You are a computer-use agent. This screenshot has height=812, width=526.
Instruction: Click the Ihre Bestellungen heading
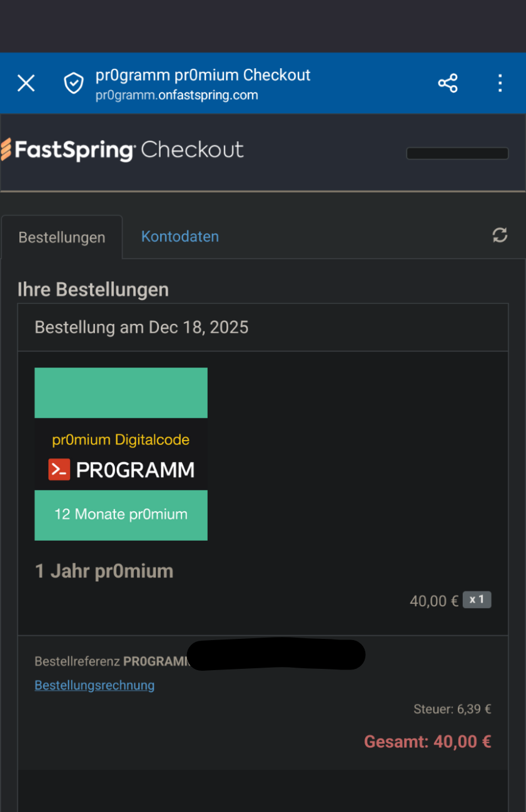tap(93, 290)
